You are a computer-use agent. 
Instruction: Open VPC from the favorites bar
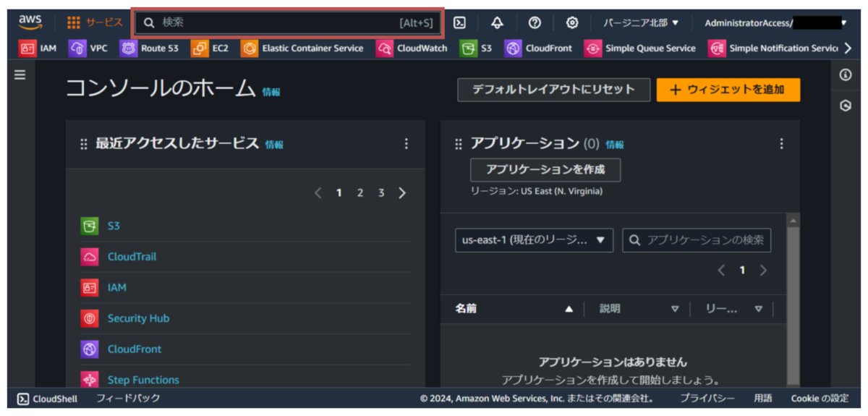pyautogui.click(x=88, y=48)
